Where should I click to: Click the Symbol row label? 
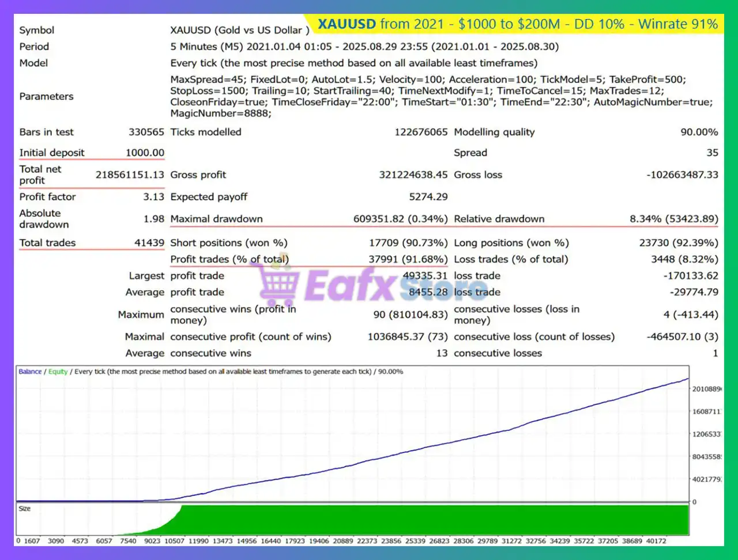tap(36, 30)
